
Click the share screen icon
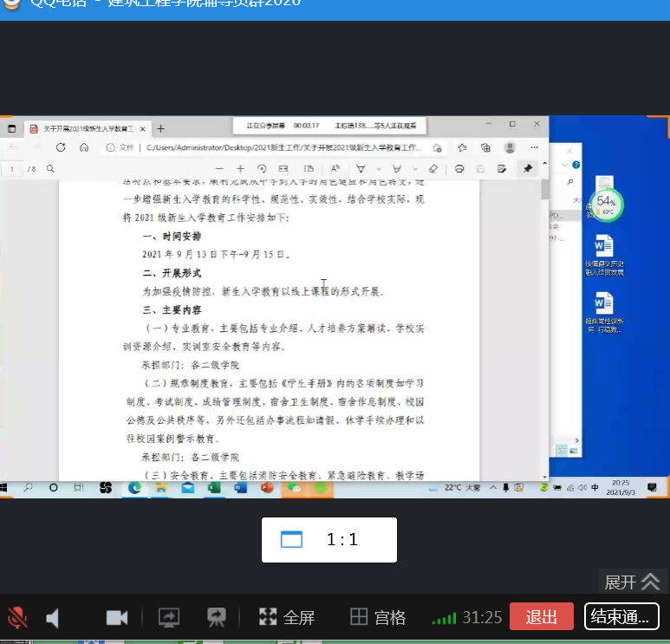pos(168,617)
